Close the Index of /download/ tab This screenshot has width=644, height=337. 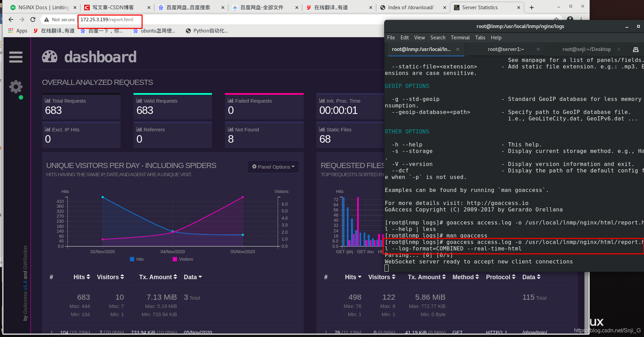445,8
